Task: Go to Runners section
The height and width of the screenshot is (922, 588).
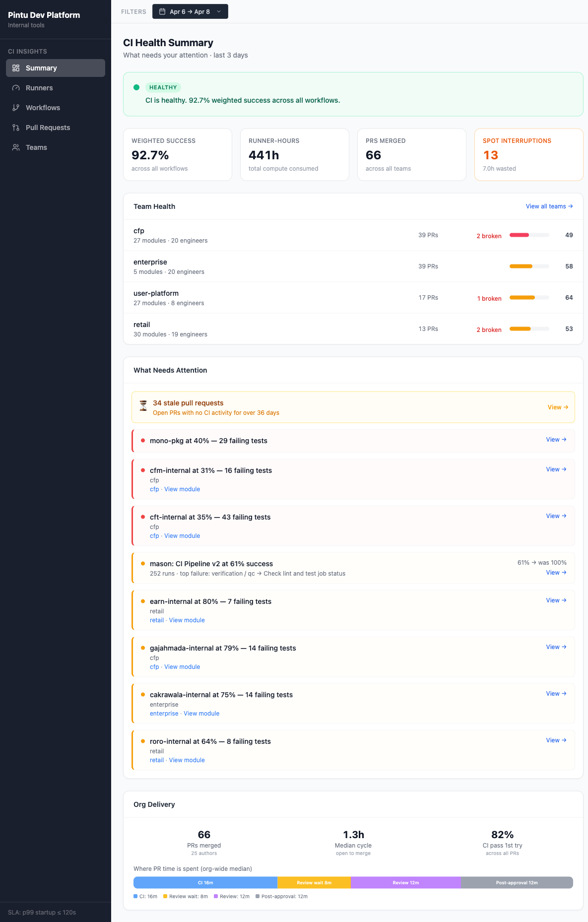Action: pyautogui.click(x=56, y=88)
